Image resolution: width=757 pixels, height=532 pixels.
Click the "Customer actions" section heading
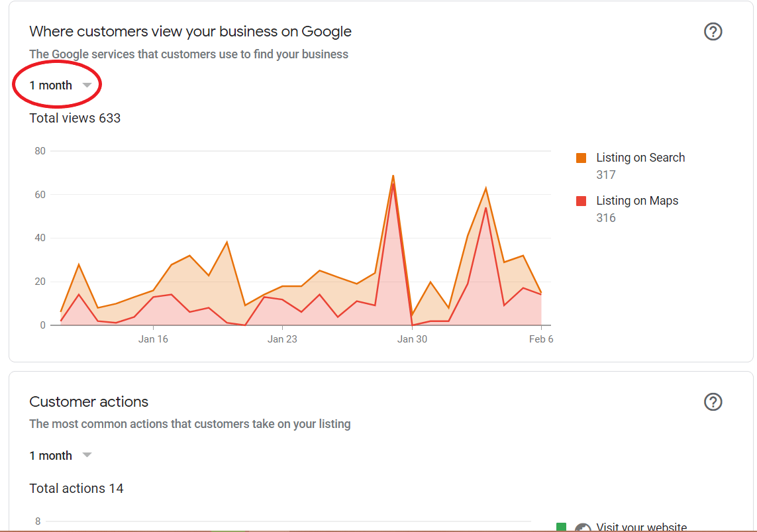click(x=89, y=402)
